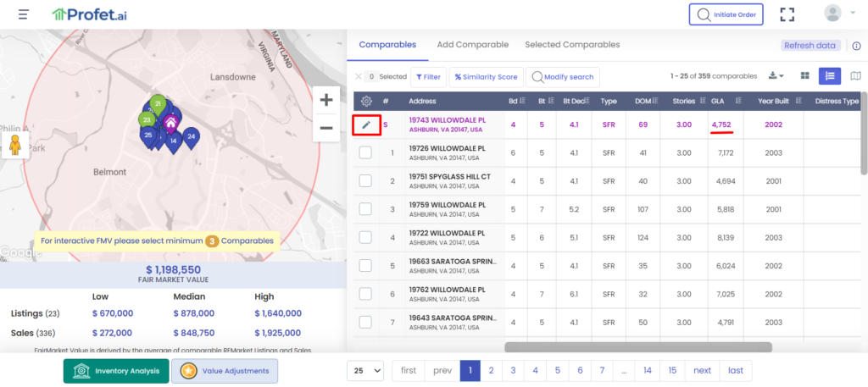Click the subject GLA value 4,752

pyautogui.click(x=722, y=125)
